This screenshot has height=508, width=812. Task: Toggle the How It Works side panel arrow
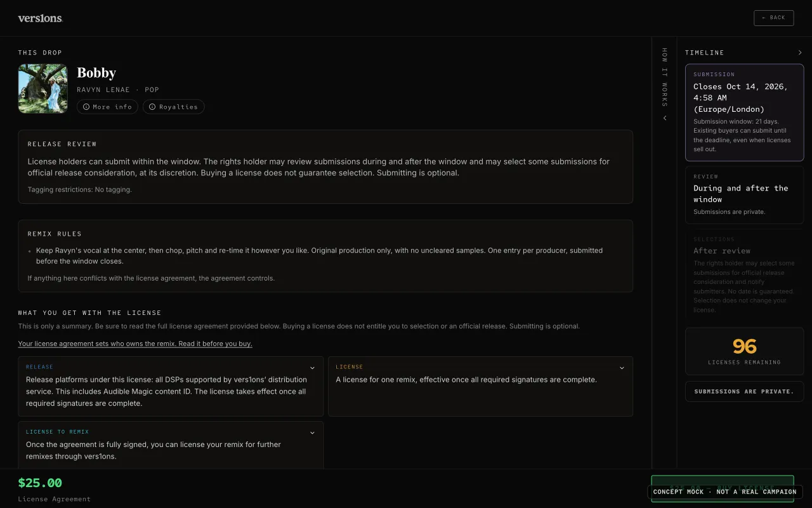(665, 118)
